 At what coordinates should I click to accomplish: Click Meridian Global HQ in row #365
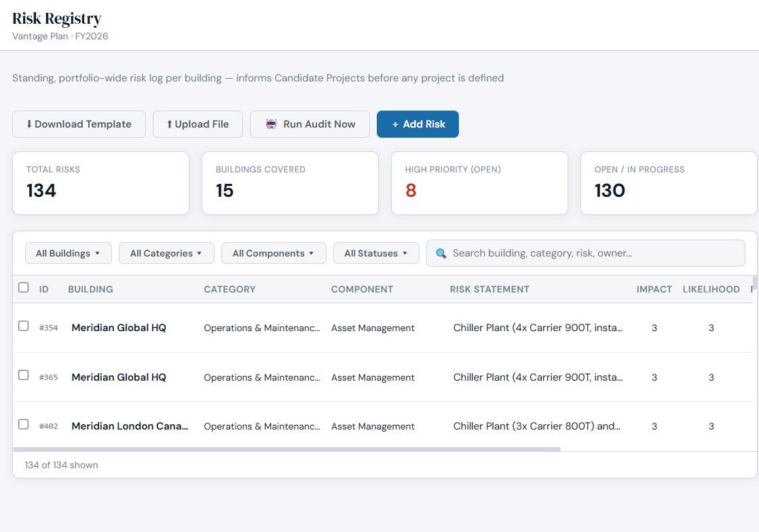pos(119,377)
